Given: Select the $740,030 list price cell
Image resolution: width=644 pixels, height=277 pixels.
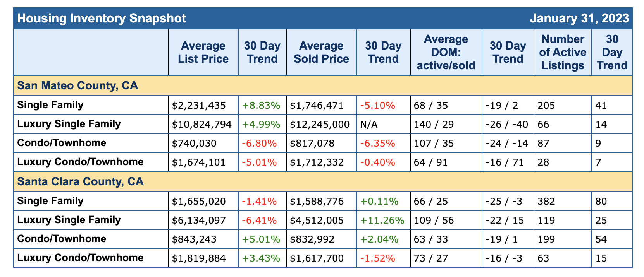Looking at the screenshot, I should (x=195, y=143).
